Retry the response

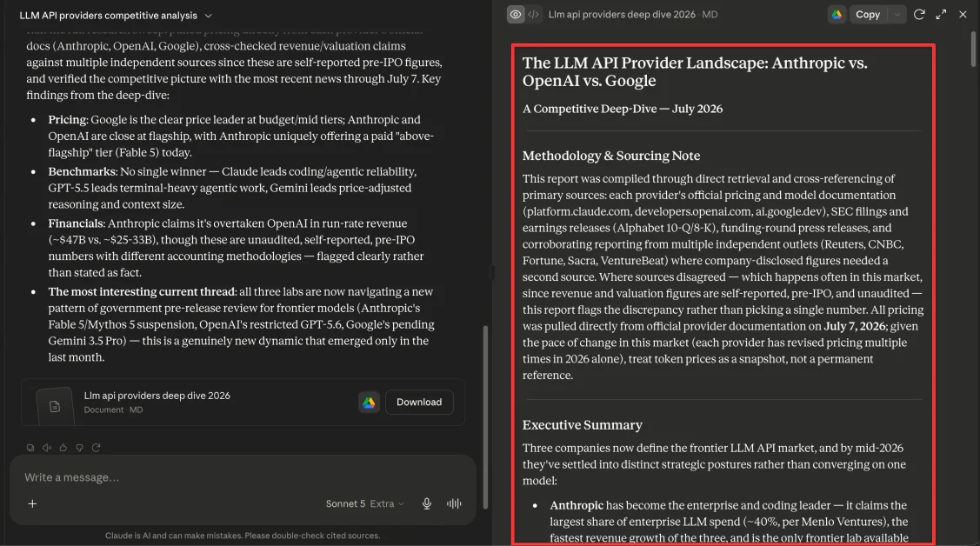point(96,448)
